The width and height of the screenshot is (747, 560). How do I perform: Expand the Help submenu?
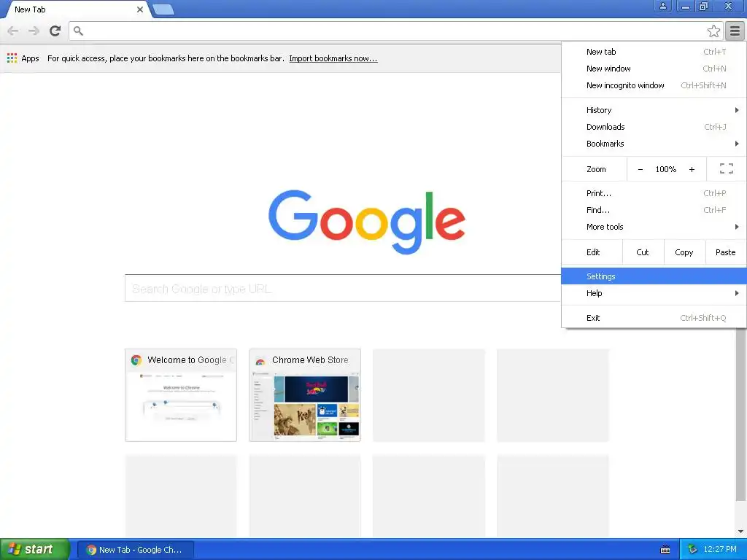pyautogui.click(x=654, y=293)
